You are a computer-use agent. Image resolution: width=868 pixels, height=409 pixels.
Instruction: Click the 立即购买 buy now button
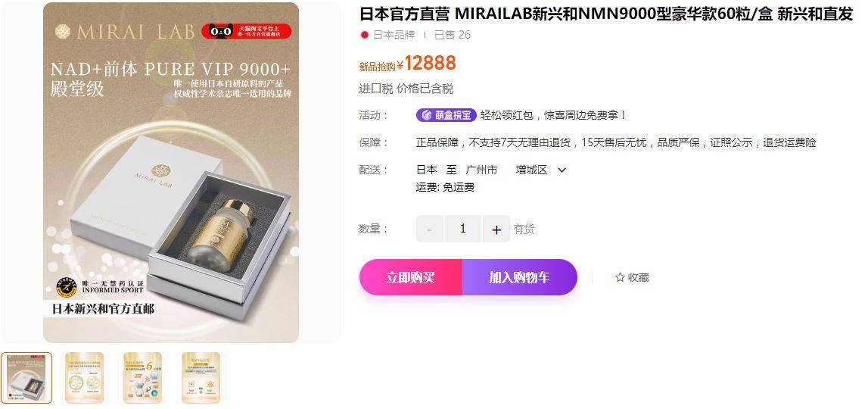coord(411,277)
